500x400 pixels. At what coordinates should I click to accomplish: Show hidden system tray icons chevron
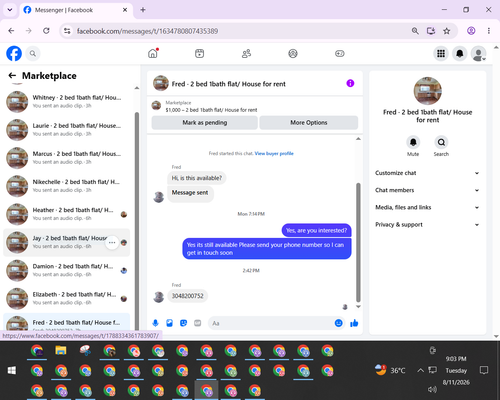[x=420, y=370]
